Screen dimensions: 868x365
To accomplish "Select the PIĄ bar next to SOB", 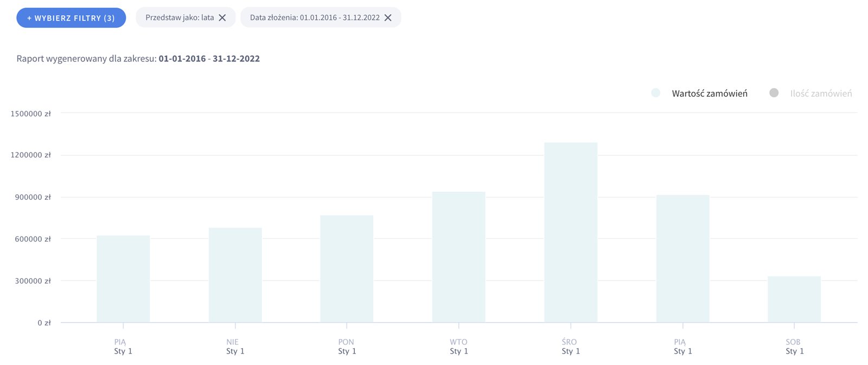I will [682, 259].
